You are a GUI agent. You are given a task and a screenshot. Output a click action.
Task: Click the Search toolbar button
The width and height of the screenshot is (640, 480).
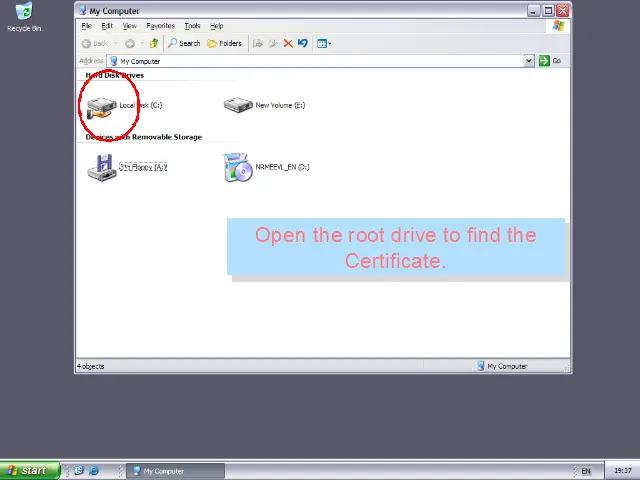184,43
